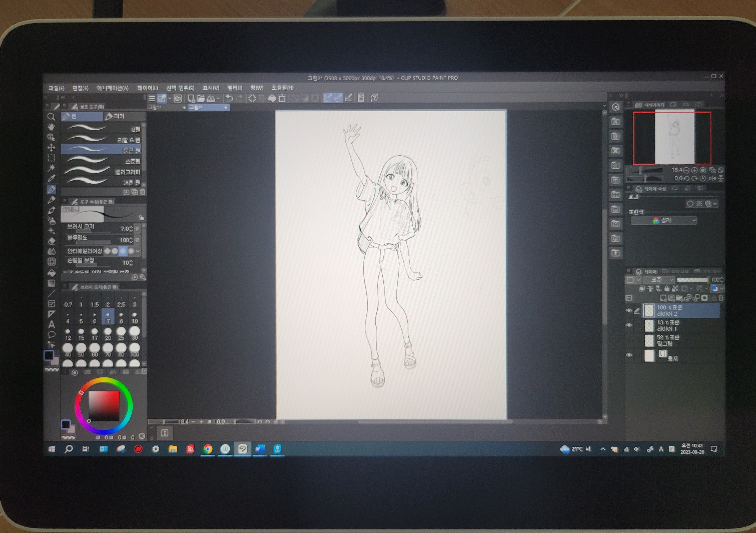Choose the Text tool
Viewport: 756px width, 533px height.
[52, 325]
